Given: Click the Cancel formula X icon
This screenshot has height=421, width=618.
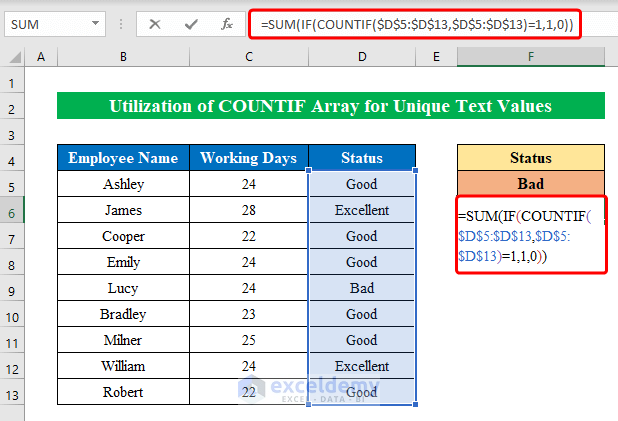Looking at the screenshot, I should click(154, 23).
